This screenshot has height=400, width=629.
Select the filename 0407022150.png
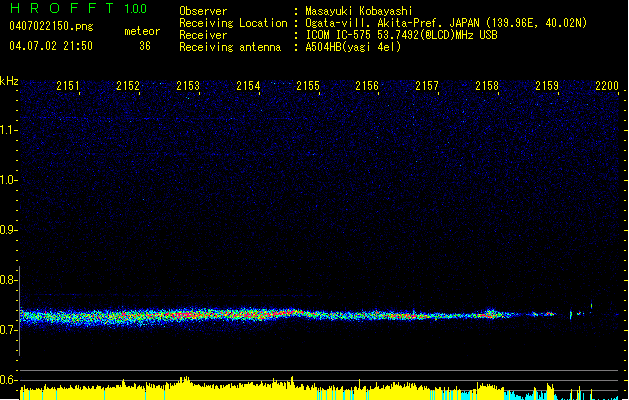51,26
